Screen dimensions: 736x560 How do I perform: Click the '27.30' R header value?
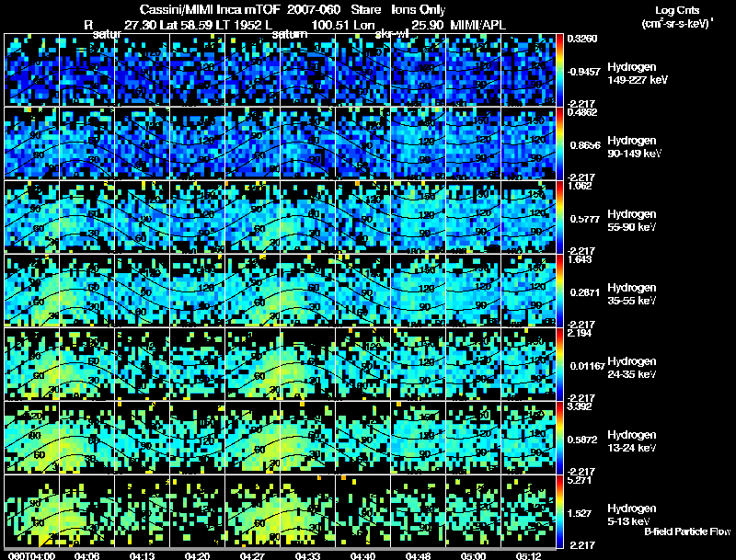coord(141,25)
